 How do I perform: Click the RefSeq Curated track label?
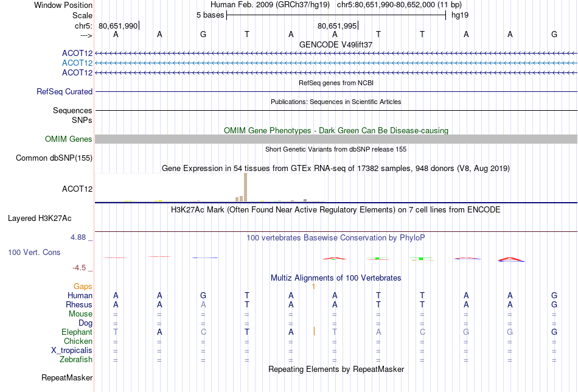[x=64, y=91]
